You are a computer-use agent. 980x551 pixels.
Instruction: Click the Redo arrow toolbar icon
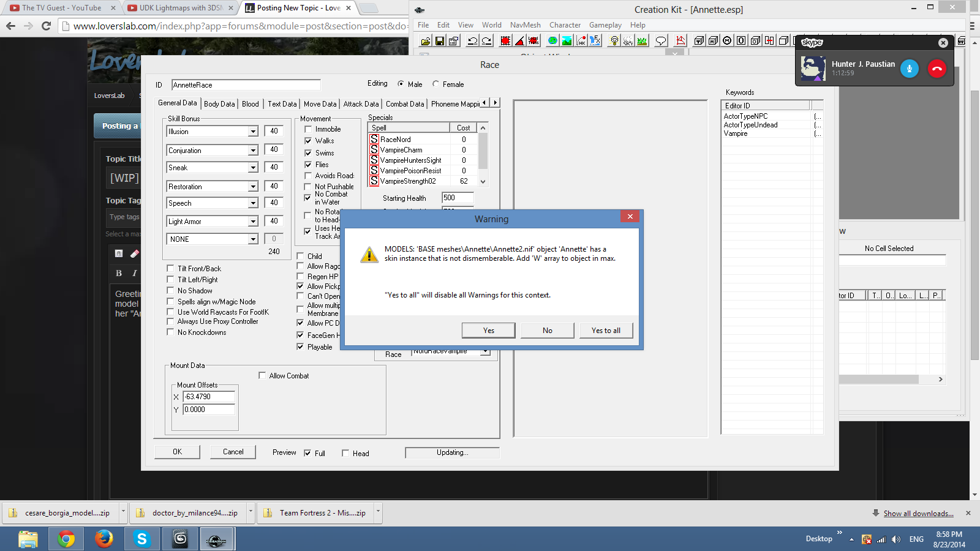pyautogui.click(x=486, y=41)
